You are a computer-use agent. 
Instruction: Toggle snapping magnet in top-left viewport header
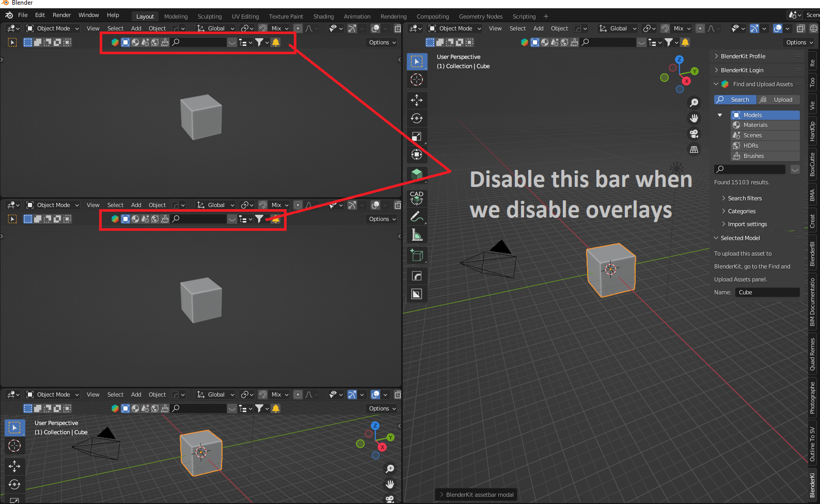(263, 28)
